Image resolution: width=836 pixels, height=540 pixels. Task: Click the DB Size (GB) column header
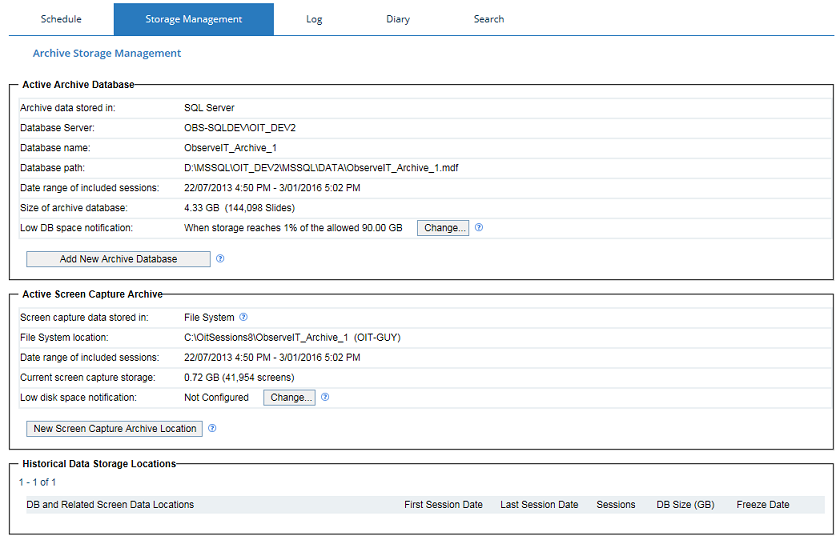click(685, 505)
